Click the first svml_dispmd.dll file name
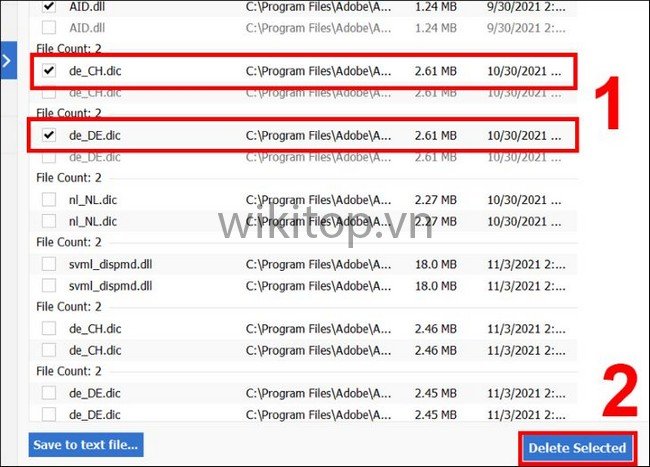This screenshot has height=467, width=650. click(109, 264)
